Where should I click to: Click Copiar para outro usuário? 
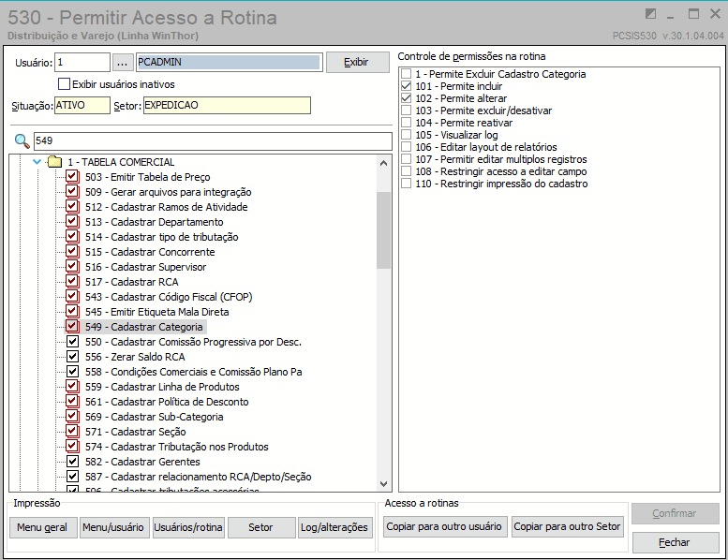pos(445,526)
